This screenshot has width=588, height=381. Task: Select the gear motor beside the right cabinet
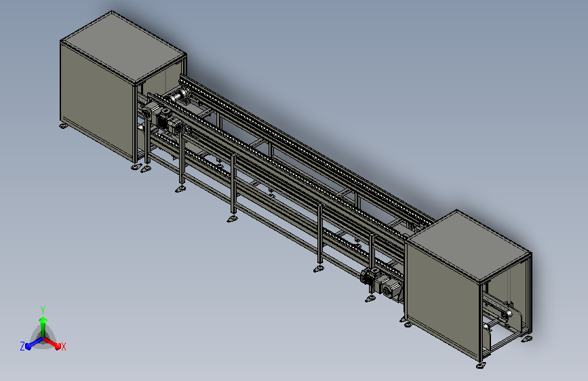point(382,283)
